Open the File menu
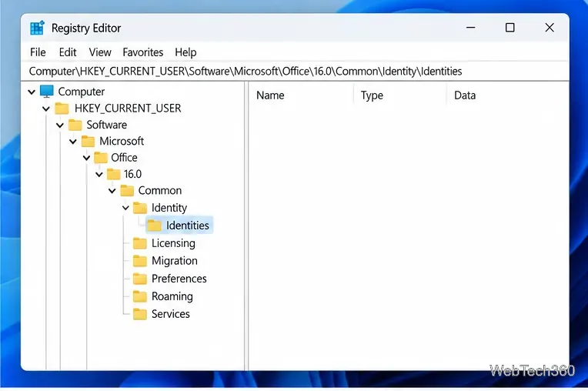This screenshot has height=391, width=588. (38, 52)
